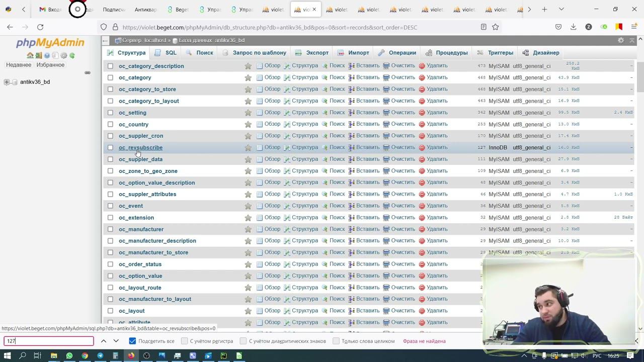Open list all tabs dropdown in Firefox

[561, 10]
